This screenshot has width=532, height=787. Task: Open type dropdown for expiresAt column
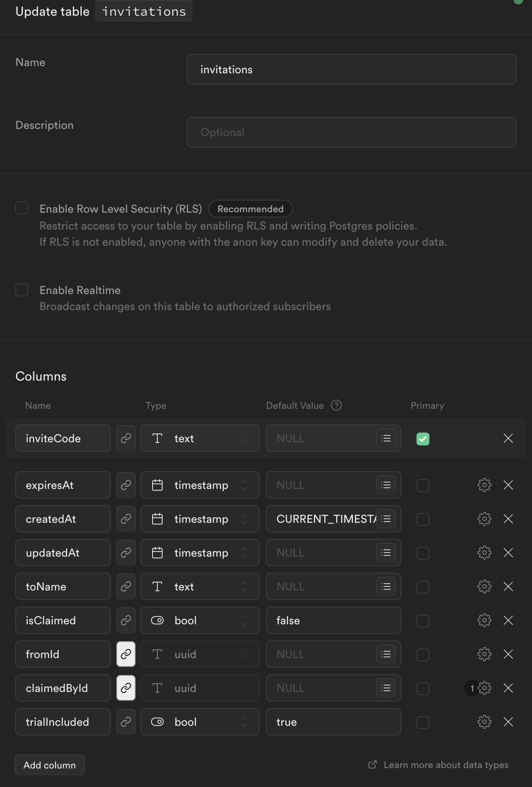click(200, 485)
